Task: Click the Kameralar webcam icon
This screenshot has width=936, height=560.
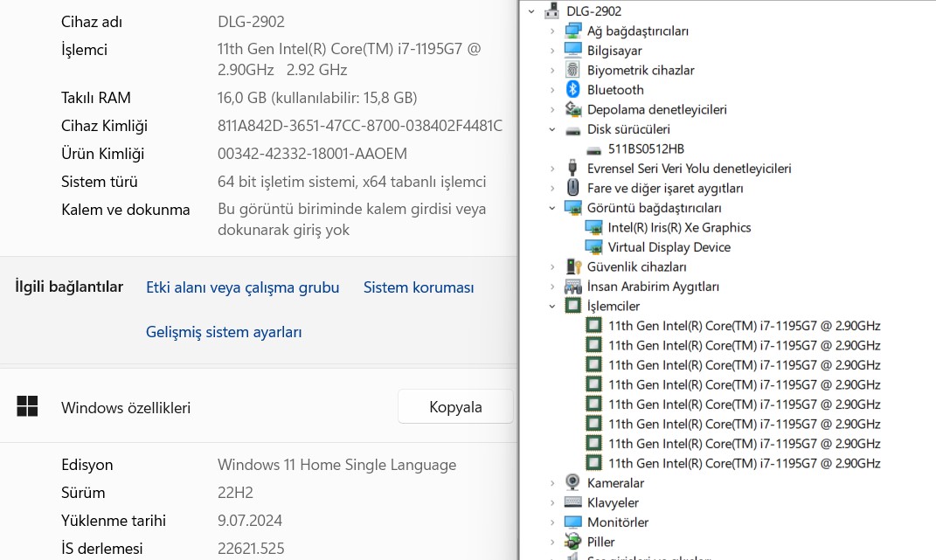Action: [x=573, y=482]
